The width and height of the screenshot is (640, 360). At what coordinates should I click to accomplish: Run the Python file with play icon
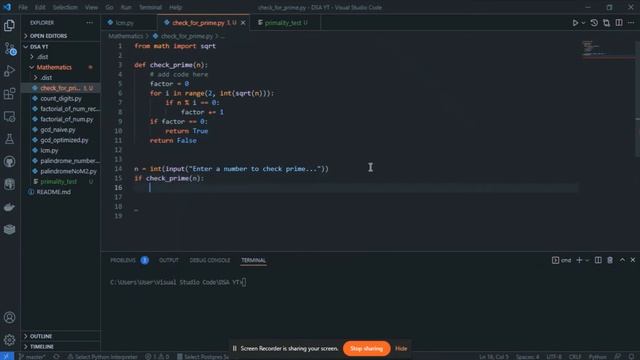pos(575,23)
